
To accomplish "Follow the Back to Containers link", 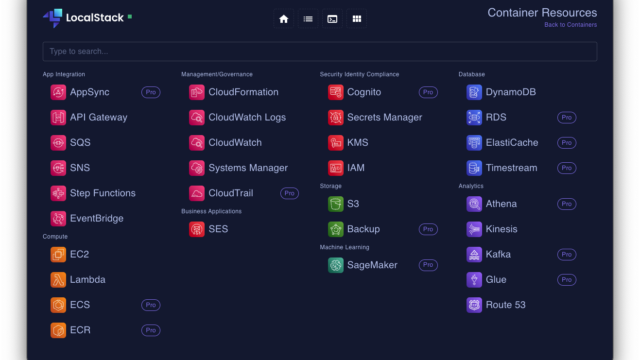I will point(570,25).
